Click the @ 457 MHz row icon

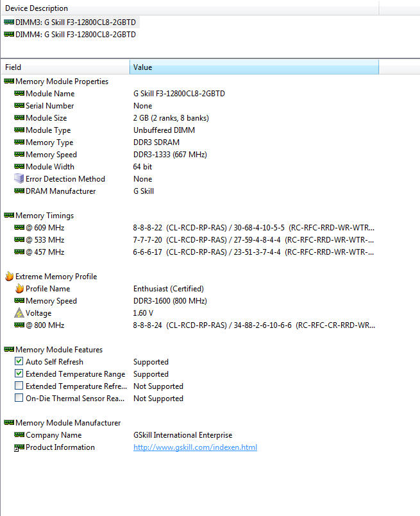coord(19,252)
